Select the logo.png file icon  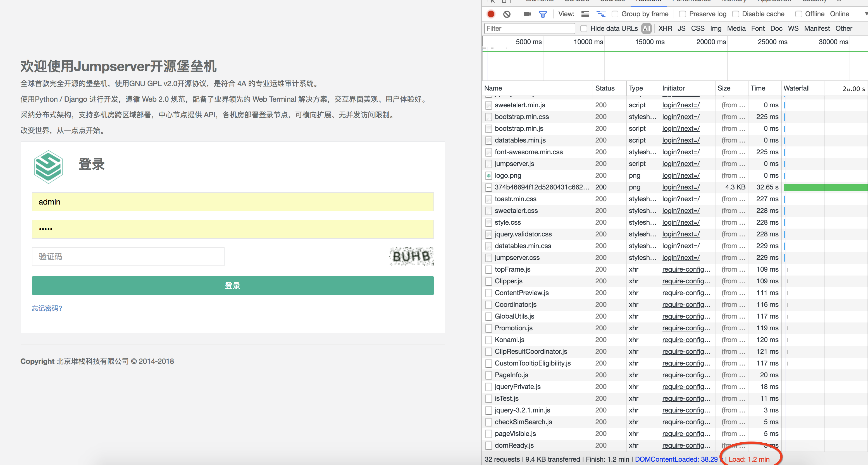pos(488,175)
